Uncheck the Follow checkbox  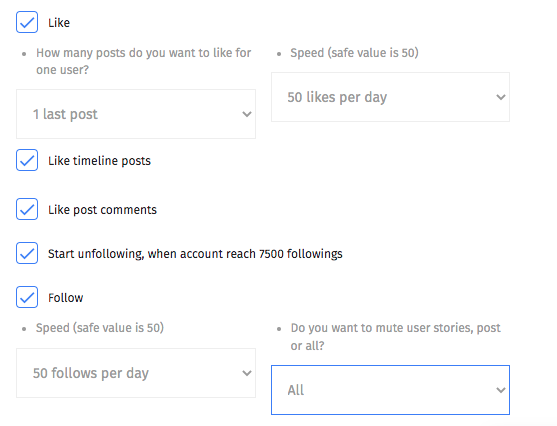click(27, 297)
